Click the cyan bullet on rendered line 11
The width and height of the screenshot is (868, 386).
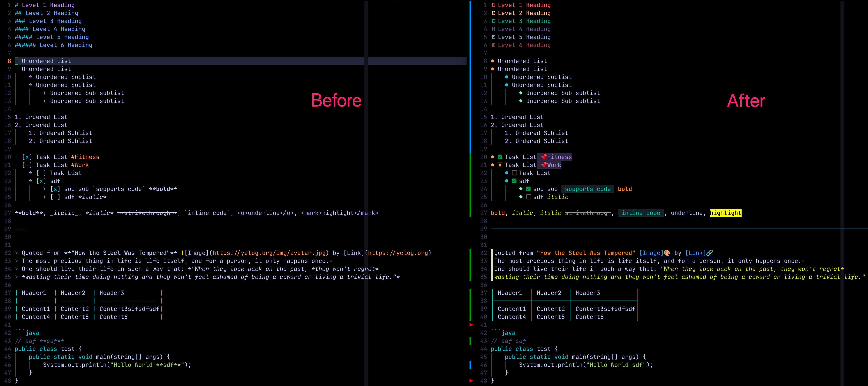click(507, 85)
